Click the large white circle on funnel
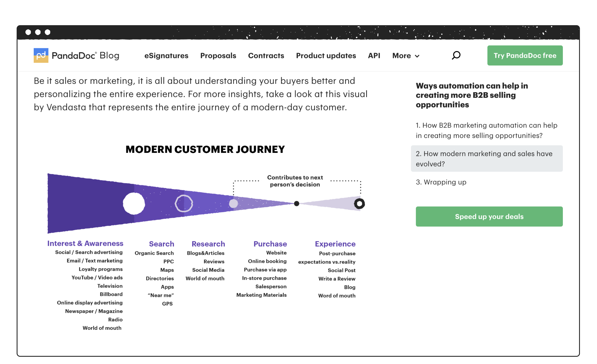Screen dimensions: 597x364 click(134, 204)
